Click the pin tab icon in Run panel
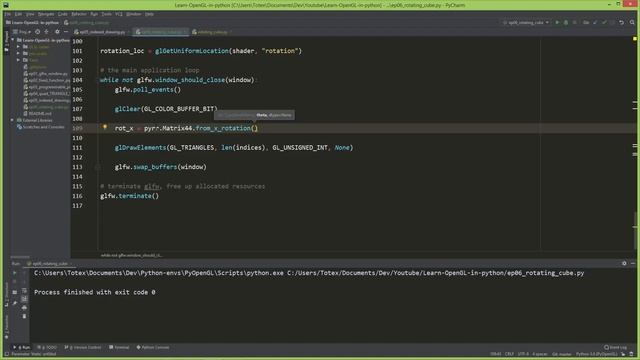The image size is (640, 360). click(15, 303)
